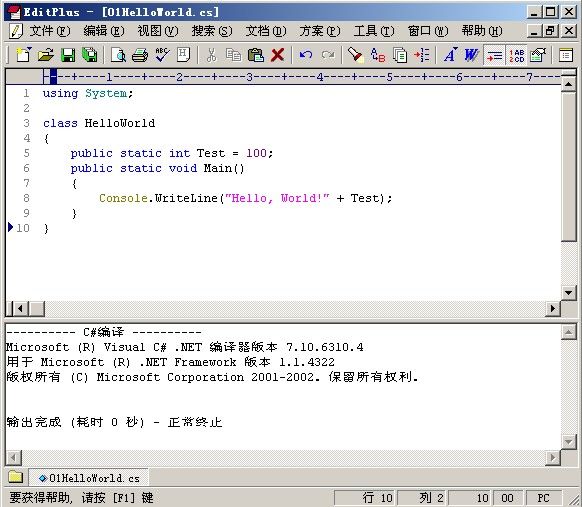The height and width of the screenshot is (507, 582).
Task: Click the 'class HelloWorld' line
Action: [99, 123]
